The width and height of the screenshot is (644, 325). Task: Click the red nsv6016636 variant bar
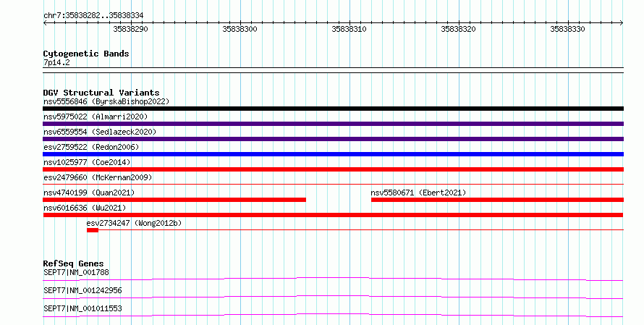tap(333, 215)
